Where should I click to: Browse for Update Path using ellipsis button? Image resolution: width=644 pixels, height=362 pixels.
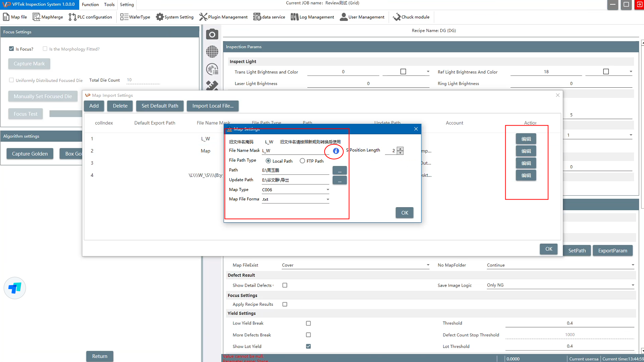pos(340,180)
